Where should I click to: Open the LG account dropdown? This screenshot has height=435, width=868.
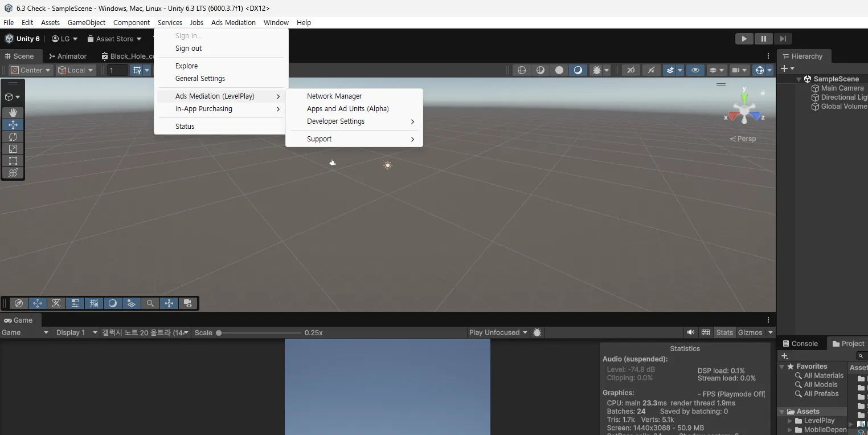(64, 39)
